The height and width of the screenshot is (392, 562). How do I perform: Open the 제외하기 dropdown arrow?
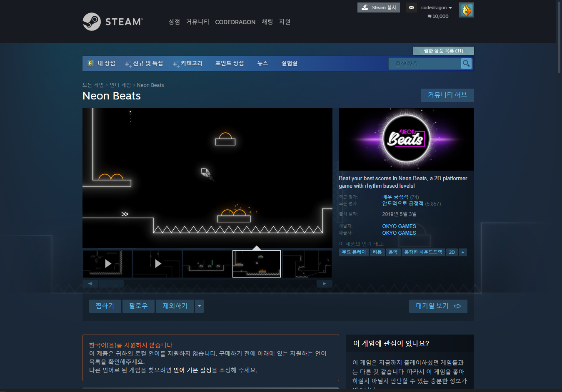[x=200, y=306]
